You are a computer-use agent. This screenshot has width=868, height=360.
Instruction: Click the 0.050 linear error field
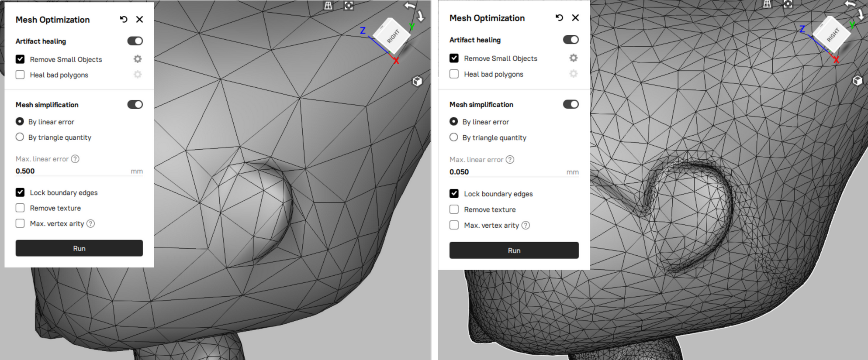tap(514, 172)
